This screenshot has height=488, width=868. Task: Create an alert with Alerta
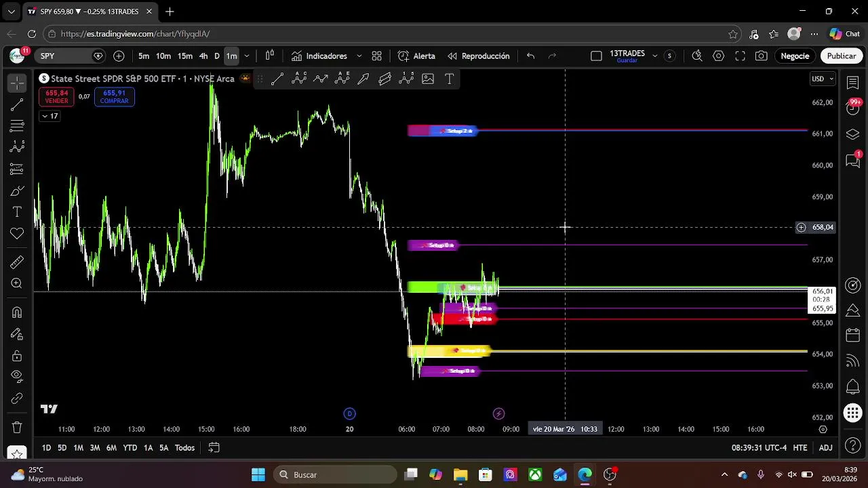(x=416, y=56)
